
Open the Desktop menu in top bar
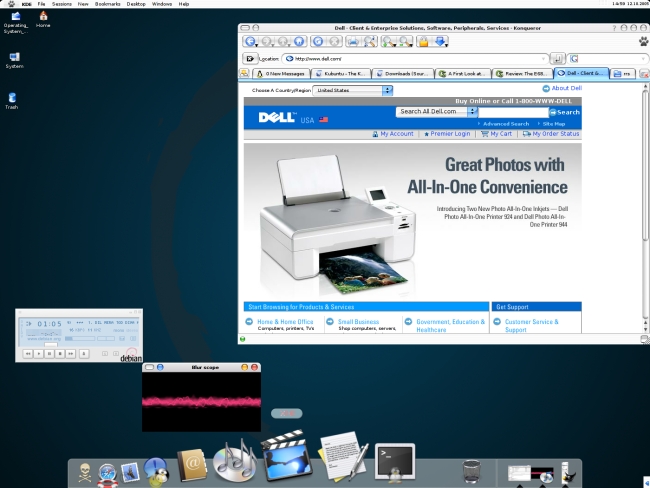coord(136,4)
